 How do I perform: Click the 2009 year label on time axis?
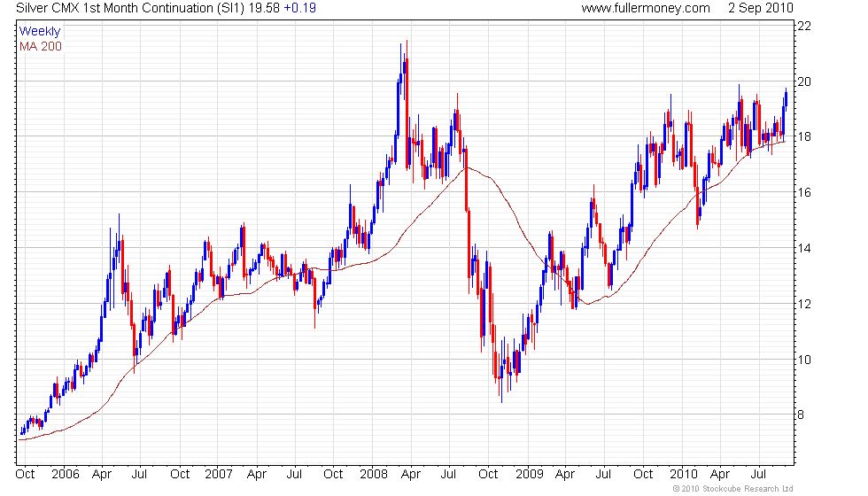pos(530,475)
